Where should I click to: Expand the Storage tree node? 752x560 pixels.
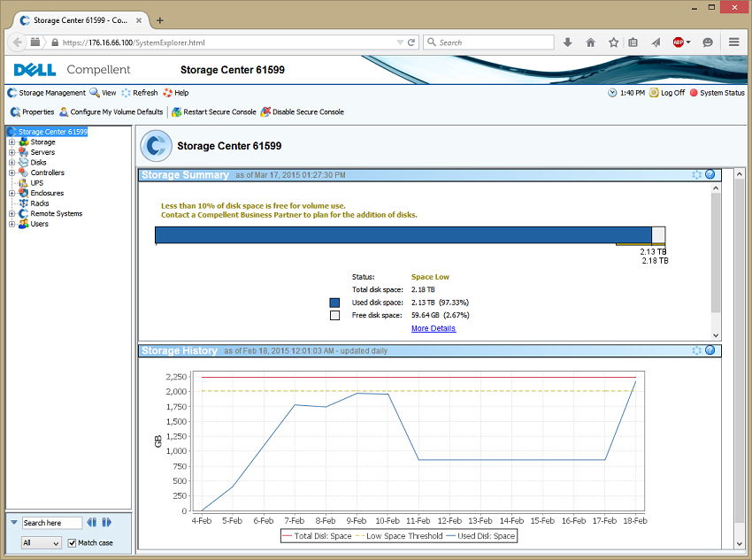coord(12,142)
